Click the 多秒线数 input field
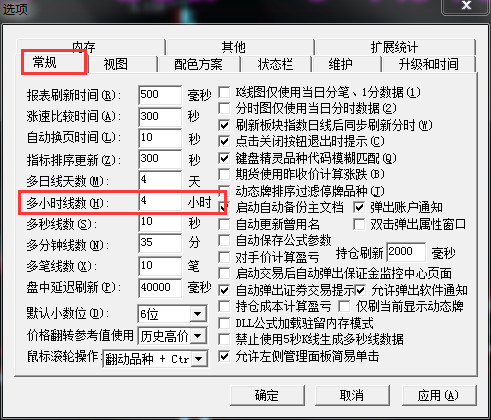Viewport: 491px width, 420px height. (160, 222)
